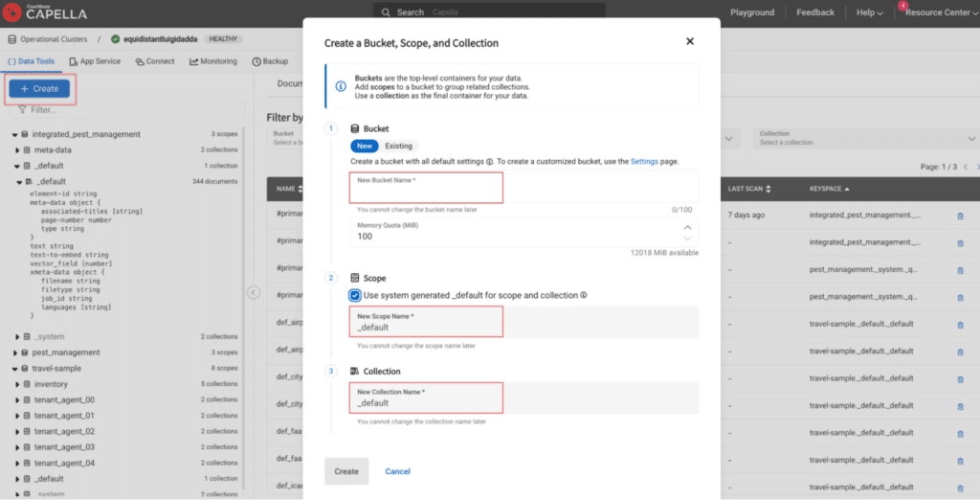Click the New Bucket Name input field
Screen dimensions: 980x500
(x=523, y=187)
